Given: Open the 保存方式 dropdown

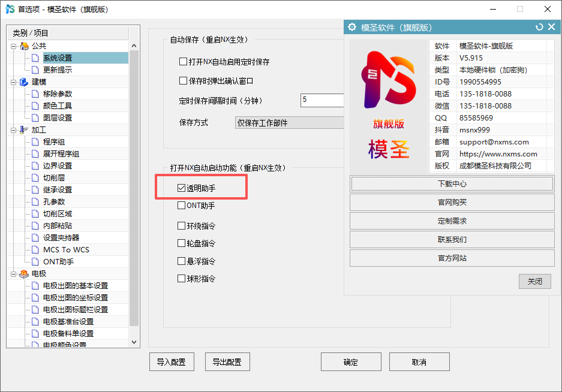Looking at the screenshot, I should (289, 123).
